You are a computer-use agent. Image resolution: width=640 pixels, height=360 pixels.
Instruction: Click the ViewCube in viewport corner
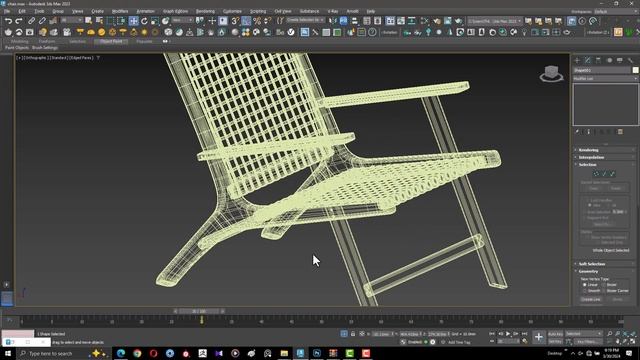pos(551,74)
